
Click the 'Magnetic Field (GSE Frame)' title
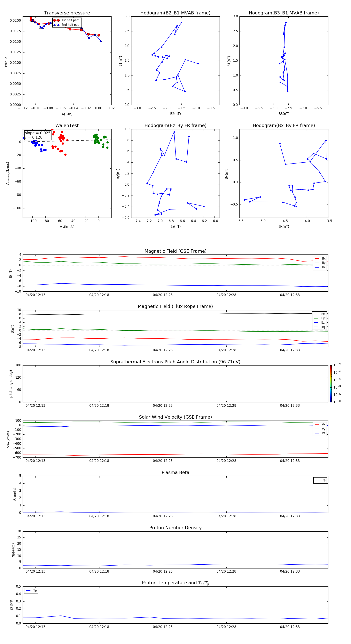pyautogui.click(x=175, y=251)
